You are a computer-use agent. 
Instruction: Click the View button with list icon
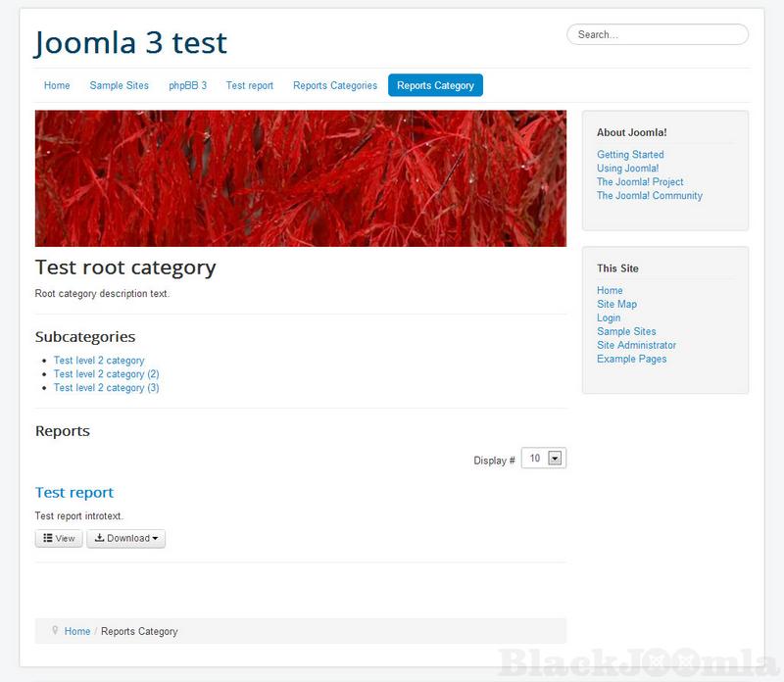[x=59, y=538]
